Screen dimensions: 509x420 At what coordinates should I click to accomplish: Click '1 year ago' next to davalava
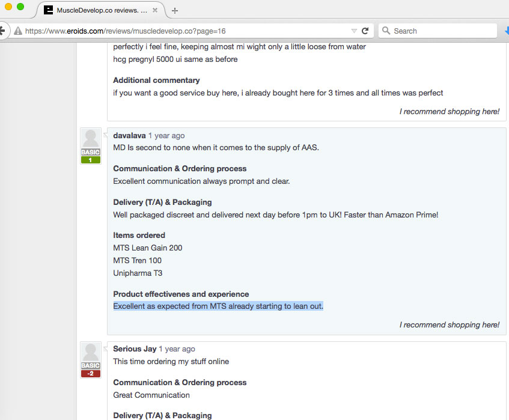click(166, 136)
